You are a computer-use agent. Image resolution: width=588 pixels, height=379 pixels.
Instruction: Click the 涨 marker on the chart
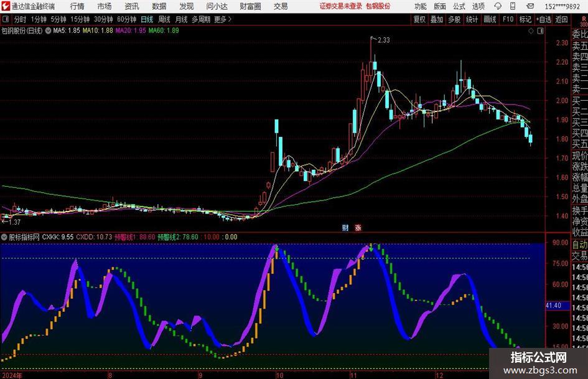pyautogui.click(x=358, y=227)
